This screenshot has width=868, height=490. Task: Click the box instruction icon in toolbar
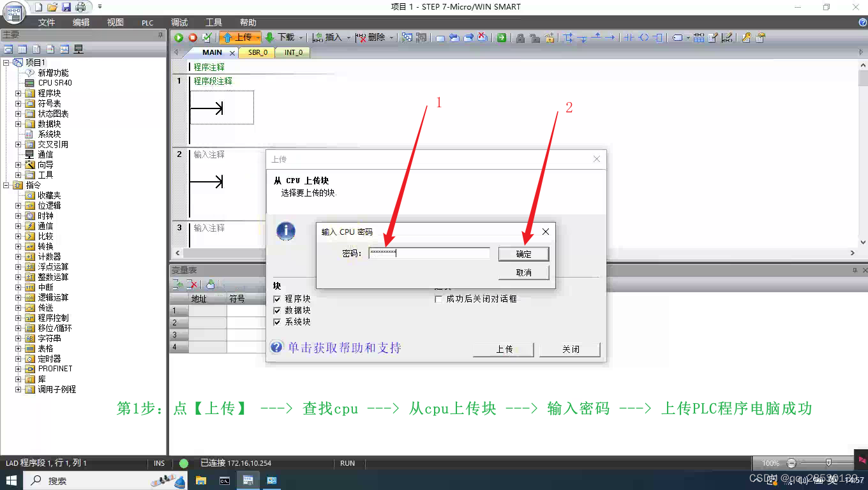pyautogui.click(x=657, y=38)
